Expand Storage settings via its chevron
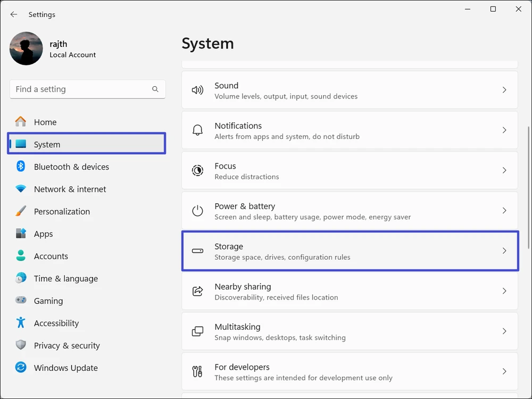The width and height of the screenshot is (532, 399). (x=504, y=251)
